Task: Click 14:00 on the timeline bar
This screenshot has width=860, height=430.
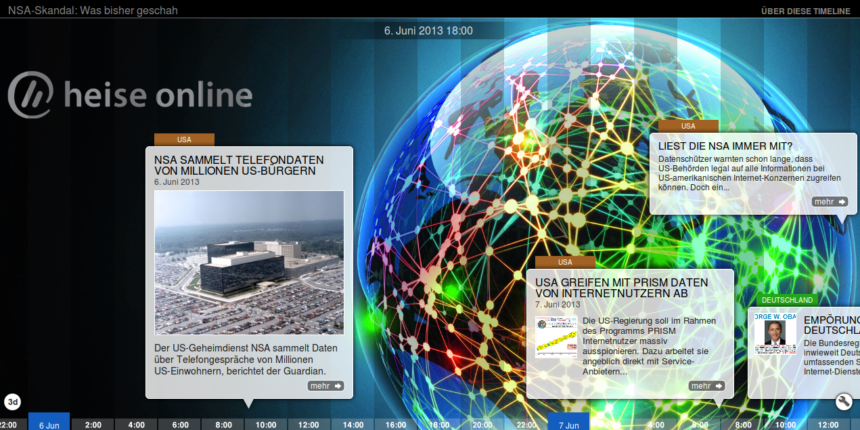Action: coord(353,424)
